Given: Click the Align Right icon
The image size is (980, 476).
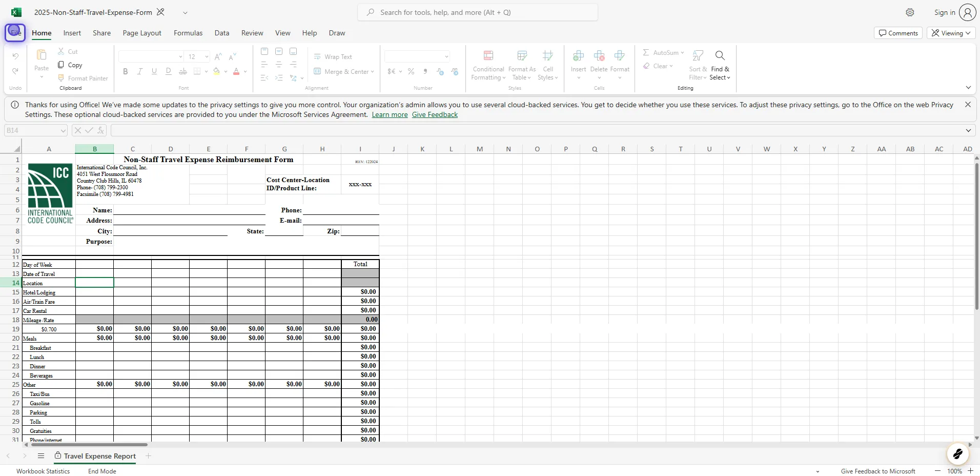Looking at the screenshot, I should coord(293,65).
